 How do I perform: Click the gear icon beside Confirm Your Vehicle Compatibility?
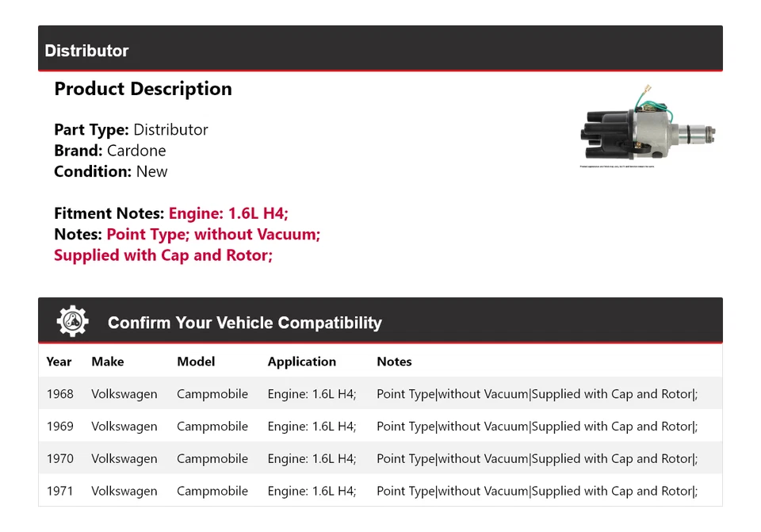coord(72,321)
